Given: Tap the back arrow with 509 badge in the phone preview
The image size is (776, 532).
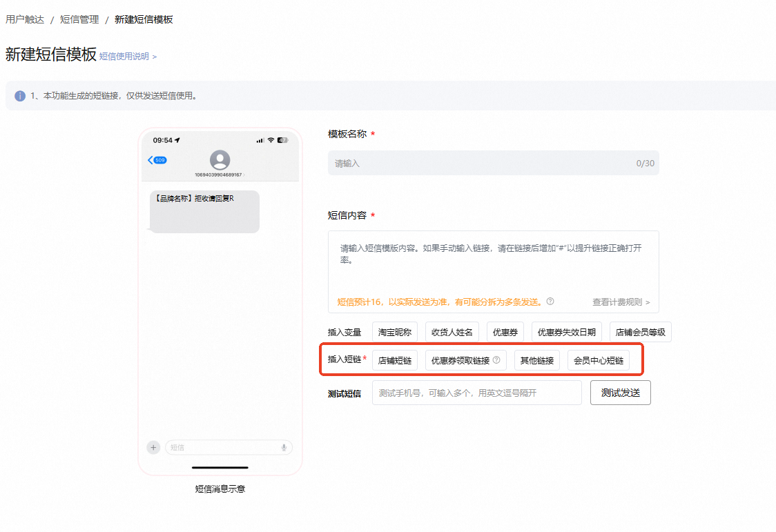Looking at the screenshot, I should click(x=157, y=160).
